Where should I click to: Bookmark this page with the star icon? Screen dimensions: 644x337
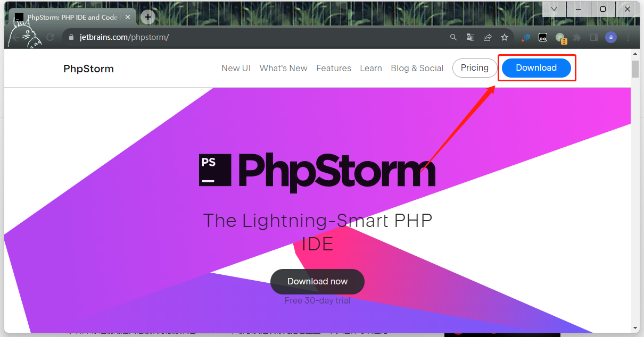coord(504,37)
